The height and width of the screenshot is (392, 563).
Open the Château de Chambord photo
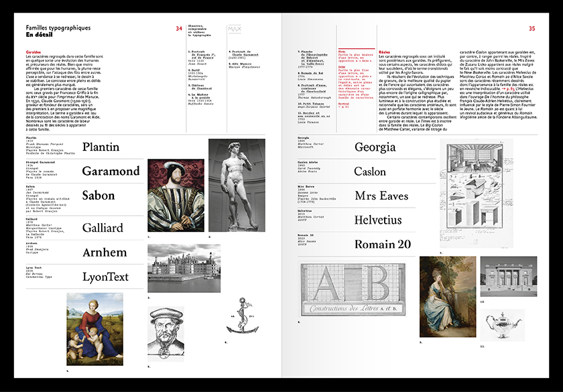coord(184,268)
